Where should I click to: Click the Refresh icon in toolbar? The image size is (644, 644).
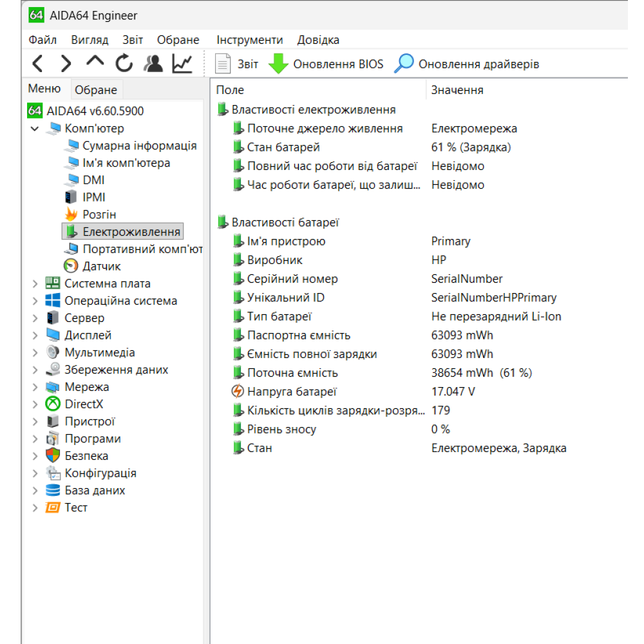(124, 64)
